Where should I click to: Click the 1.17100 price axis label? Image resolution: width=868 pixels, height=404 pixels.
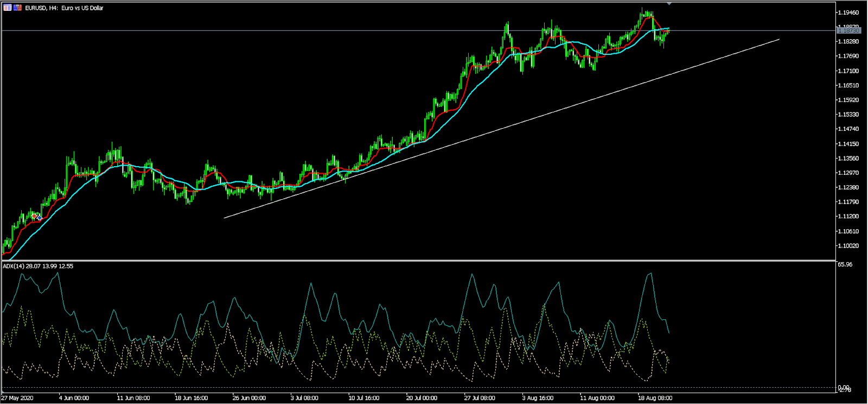pos(848,71)
